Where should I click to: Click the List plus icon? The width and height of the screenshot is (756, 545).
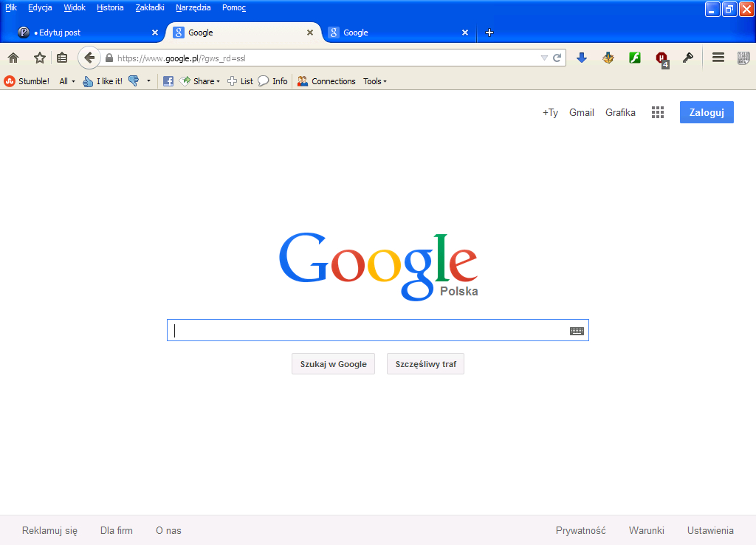point(240,81)
